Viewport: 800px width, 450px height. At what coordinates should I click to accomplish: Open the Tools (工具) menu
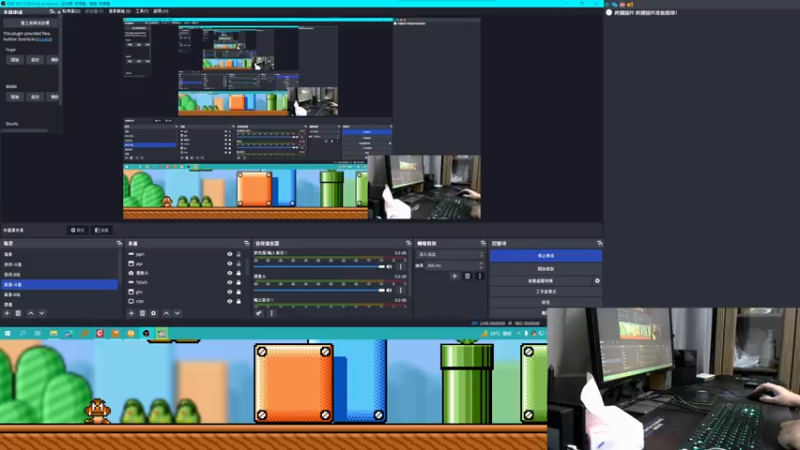tap(142, 11)
